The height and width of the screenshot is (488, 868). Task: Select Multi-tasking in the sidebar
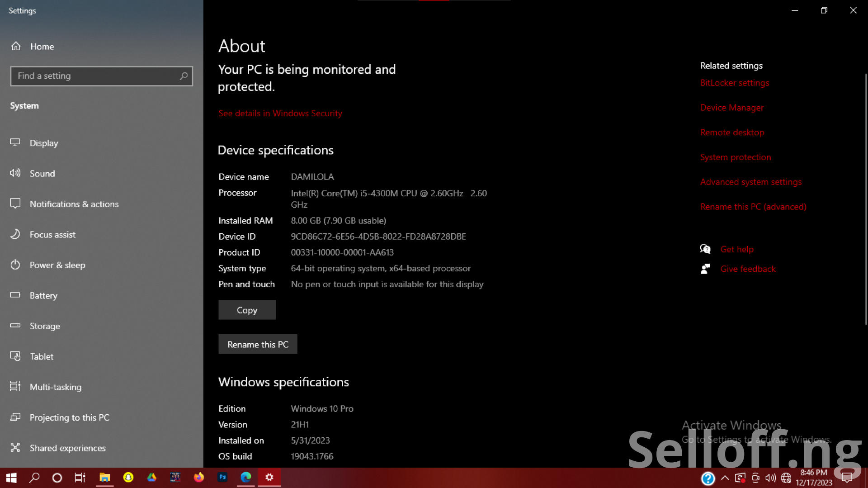(56, 387)
